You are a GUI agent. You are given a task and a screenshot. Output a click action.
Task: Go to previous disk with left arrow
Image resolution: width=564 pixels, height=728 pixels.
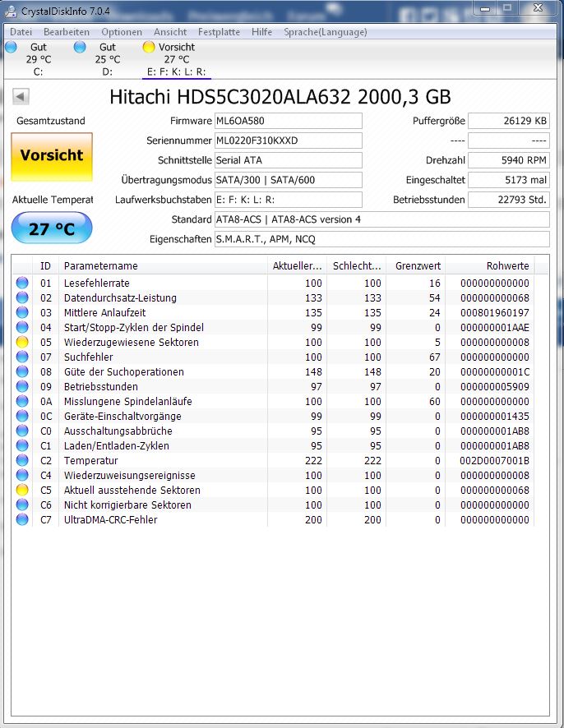(21, 97)
